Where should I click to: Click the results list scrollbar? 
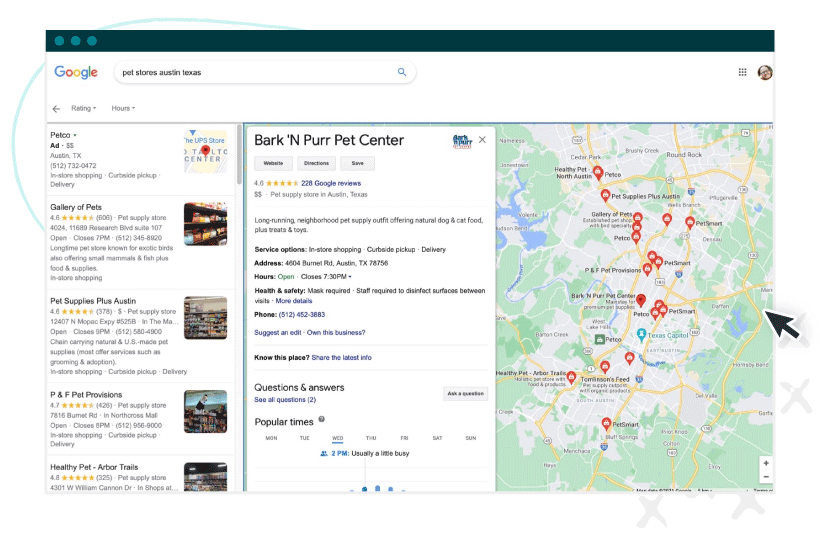pos(239,155)
